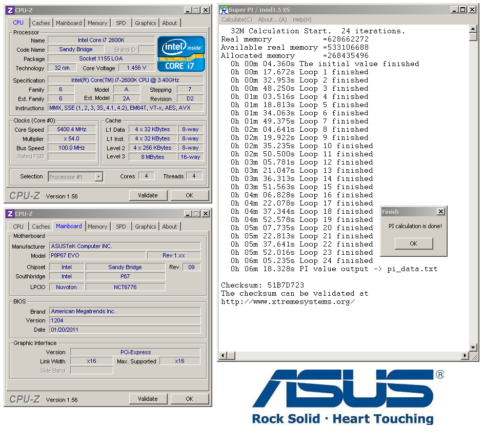The image size is (484, 448).
Task: Click BIOS Date value 01/20/2011
Action: pos(125,330)
